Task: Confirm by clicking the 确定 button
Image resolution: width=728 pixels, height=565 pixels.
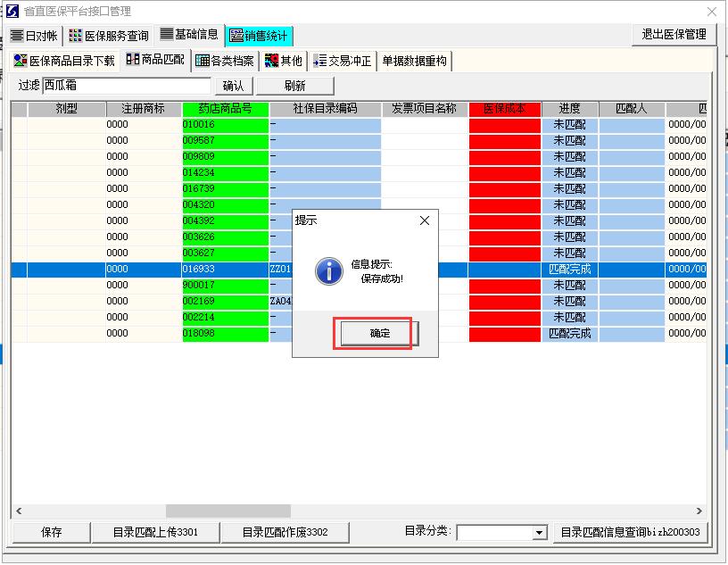Action: 382,331
